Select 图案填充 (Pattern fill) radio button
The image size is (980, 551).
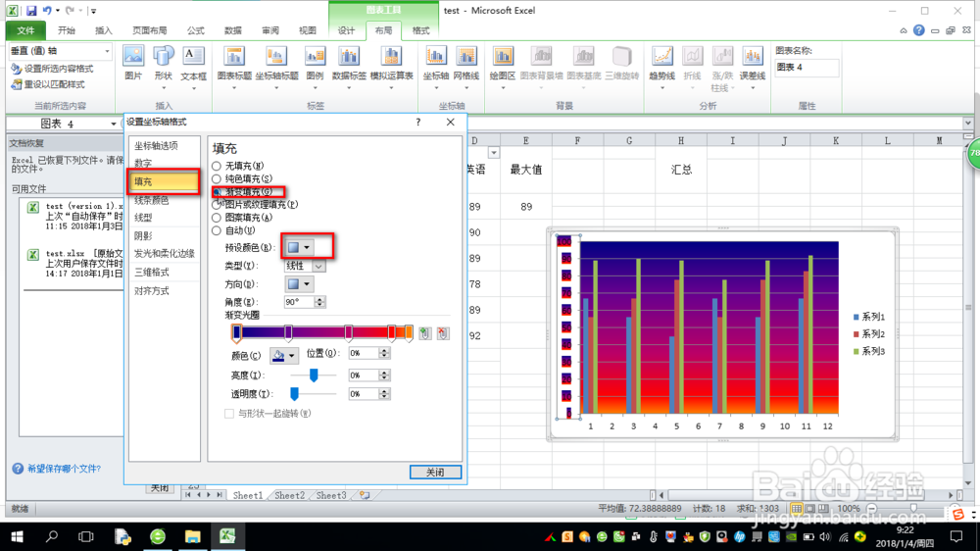click(217, 218)
